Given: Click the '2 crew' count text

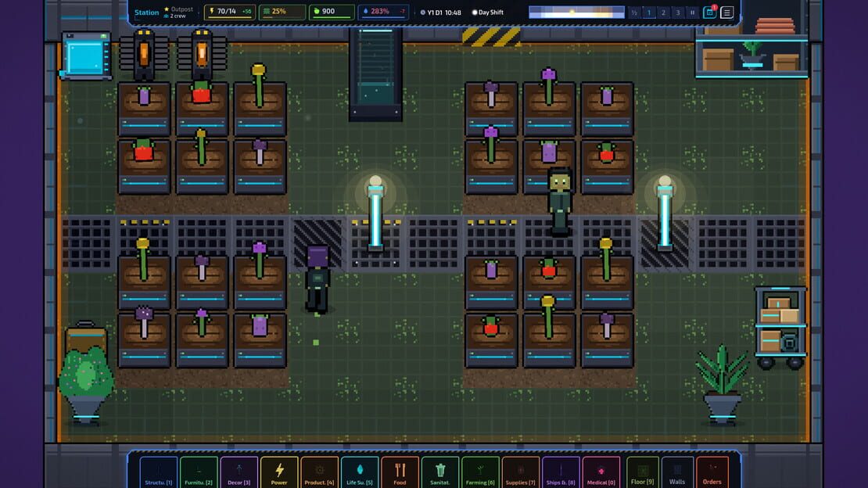Looking at the screenshot, I should [178, 16].
